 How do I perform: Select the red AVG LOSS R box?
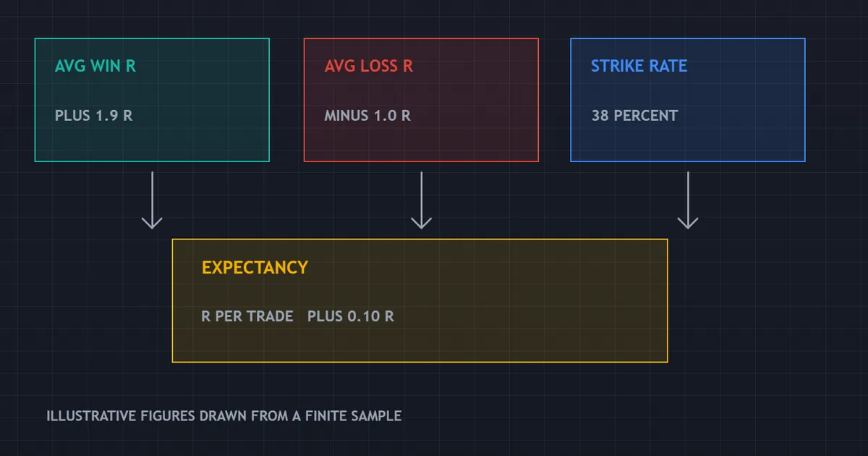(421, 100)
